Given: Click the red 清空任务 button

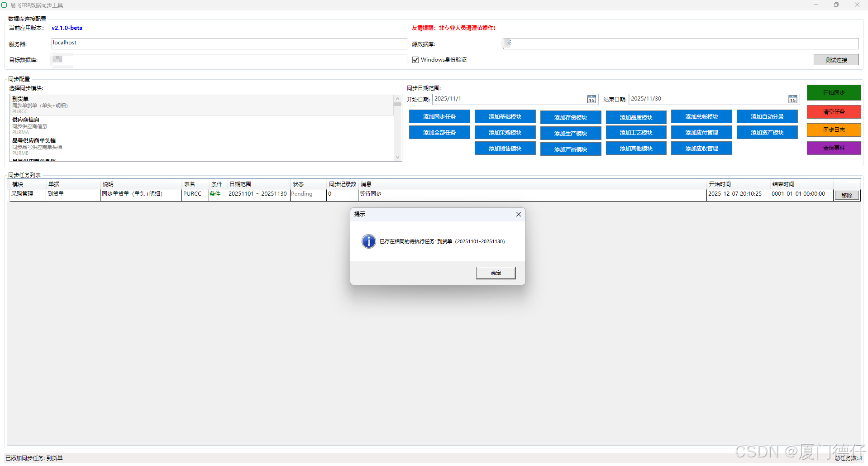Looking at the screenshot, I should coord(834,112).
